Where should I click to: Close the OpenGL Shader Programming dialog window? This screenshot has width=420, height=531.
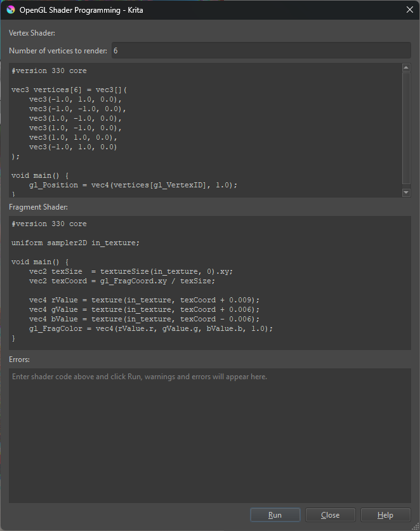tap(409, 10)
